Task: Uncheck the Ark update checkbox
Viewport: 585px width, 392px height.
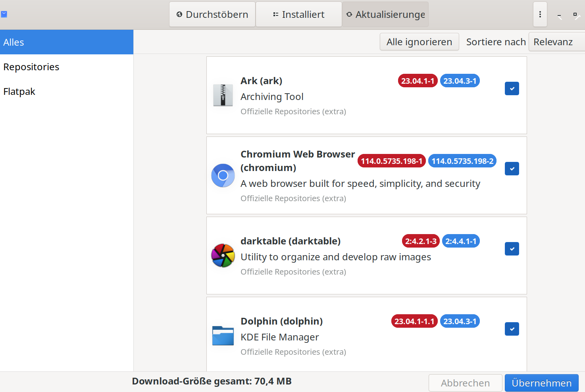Action: pyautogui.click(x=512, y=88)
